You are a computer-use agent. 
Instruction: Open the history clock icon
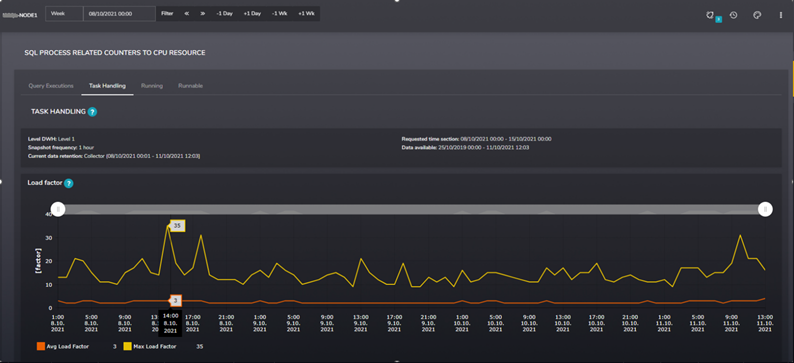point(733,15)
